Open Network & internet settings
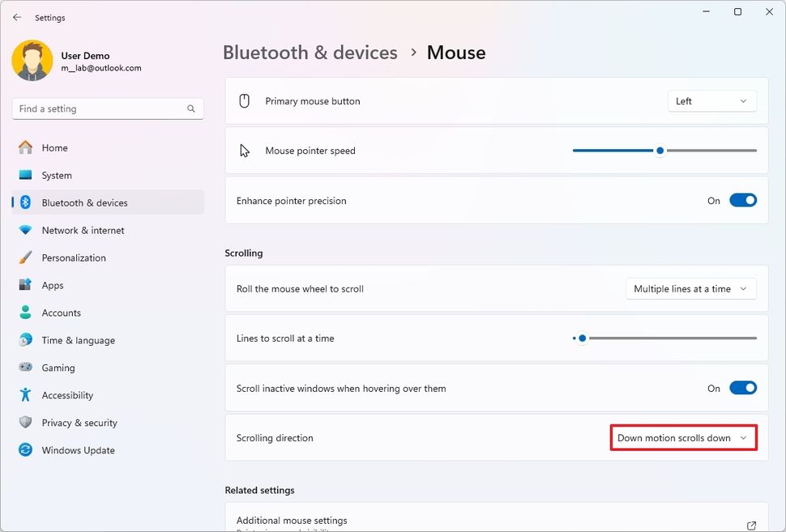This screenshot has height=532, width=786. [27, 230]
